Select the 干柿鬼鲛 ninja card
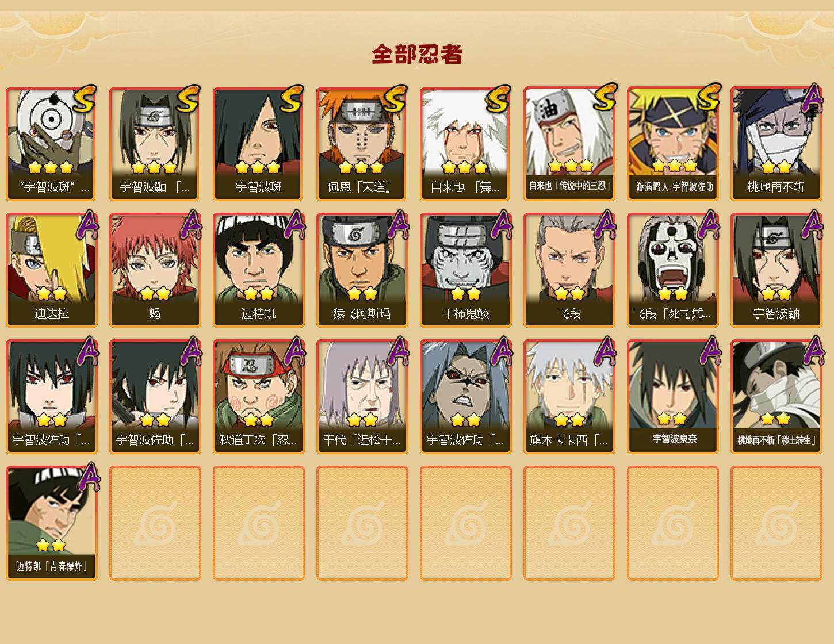 point(465,270)
